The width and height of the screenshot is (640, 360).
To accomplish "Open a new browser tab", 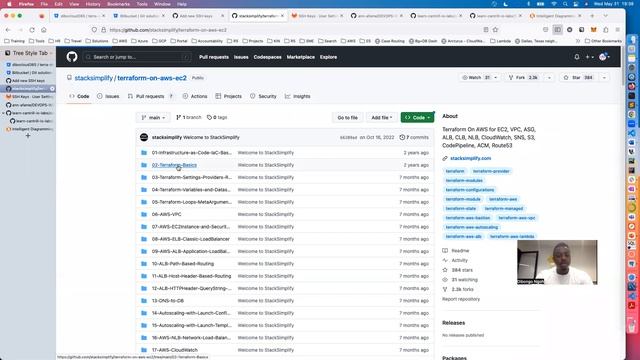I will click(x=592, y=16).
